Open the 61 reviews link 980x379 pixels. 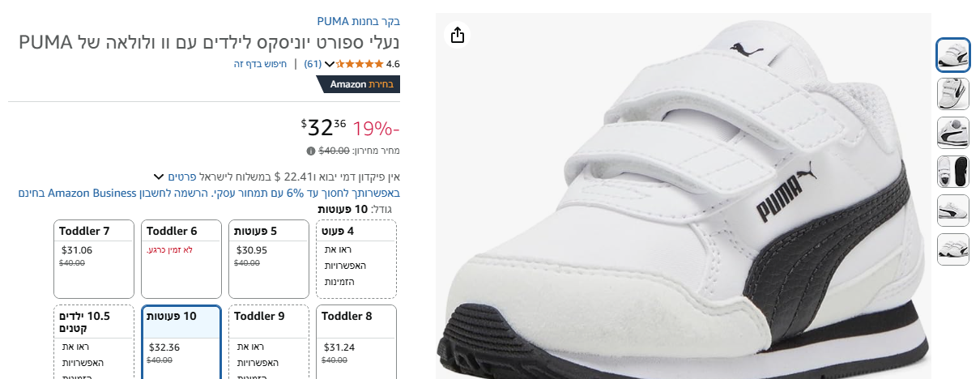coord(313,63)
